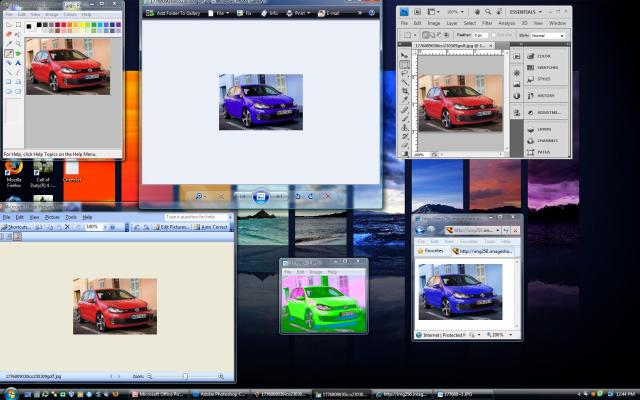
Task: Click the Feather input field in Photoshop
Action: click(x=481, y=36)
